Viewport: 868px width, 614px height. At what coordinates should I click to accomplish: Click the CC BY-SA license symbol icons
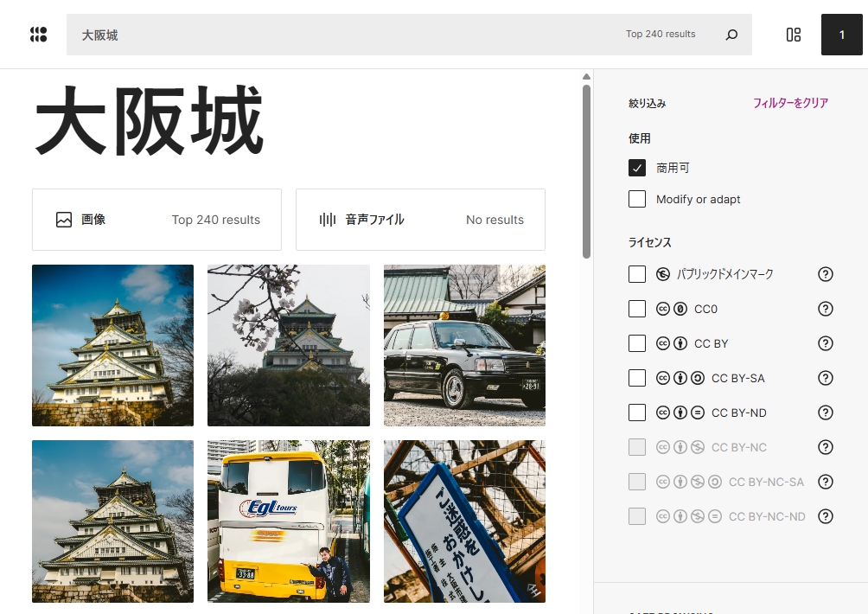click(680, 378)
